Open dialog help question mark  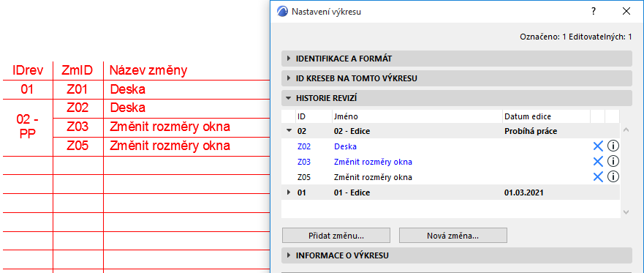(x=594, y=12)
